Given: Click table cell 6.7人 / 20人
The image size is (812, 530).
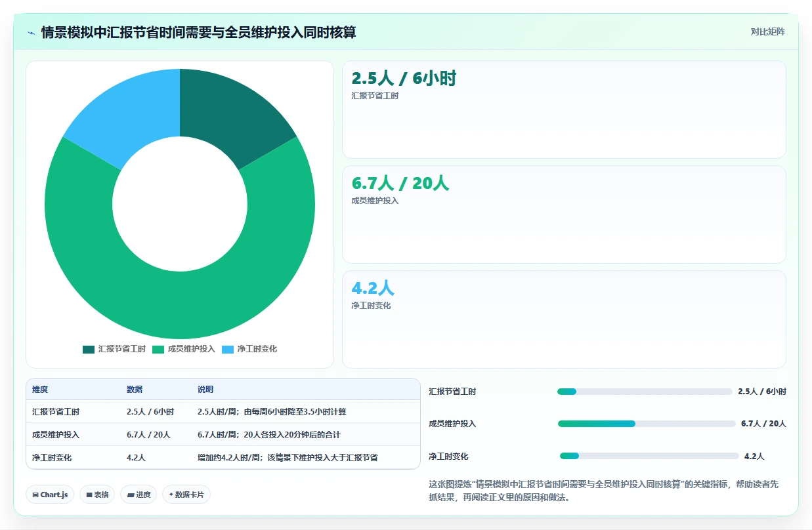Looking at the screenshot, I should click(148, 435).
